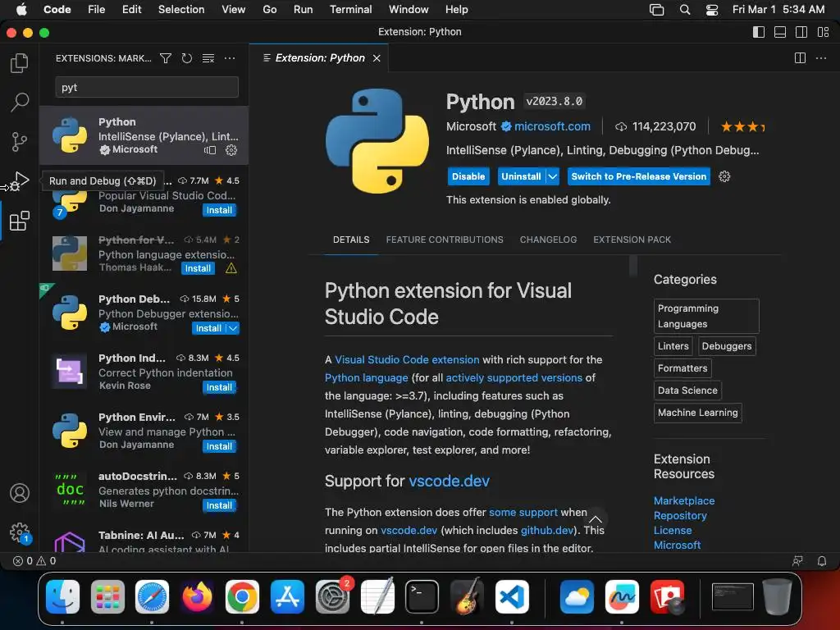Split the editor to the right
Image resolution: width=840 pixels, height=630 pixels.
[x=800, y=58]
